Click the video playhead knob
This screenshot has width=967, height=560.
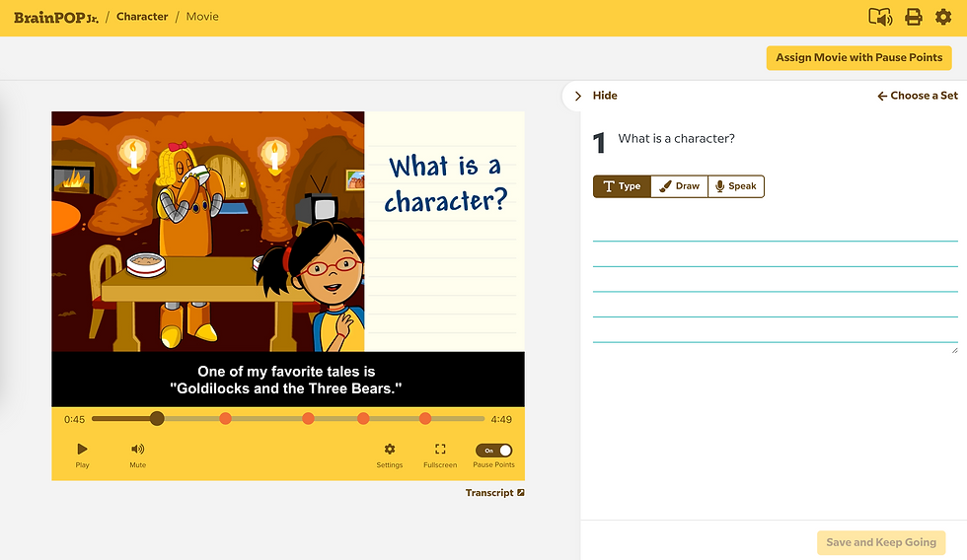click(157, 419)
